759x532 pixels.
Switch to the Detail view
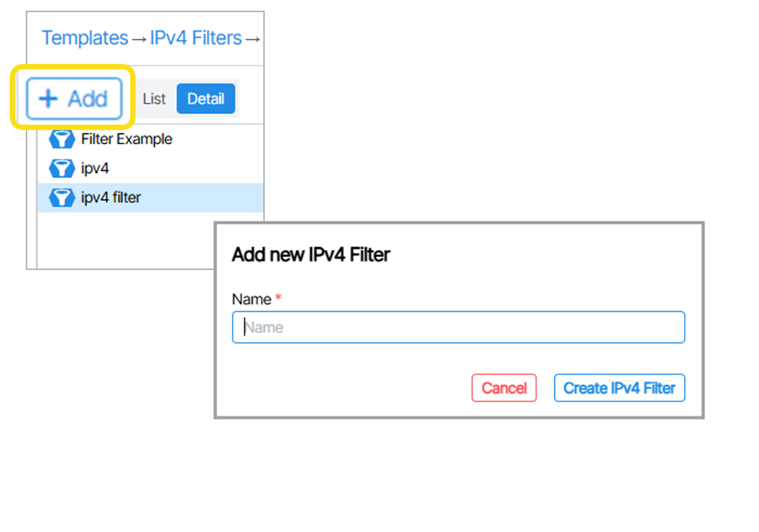pyautogui.click(x=206, y=99)
